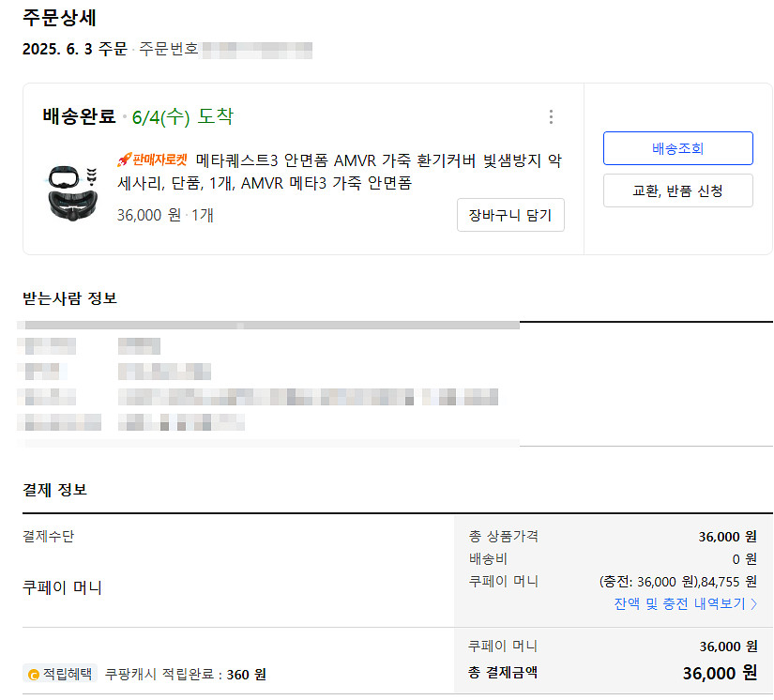The height and width of the screenshot is (700, 774).
Task: Click the 총 결제금액 label
Action: [503, 672]
